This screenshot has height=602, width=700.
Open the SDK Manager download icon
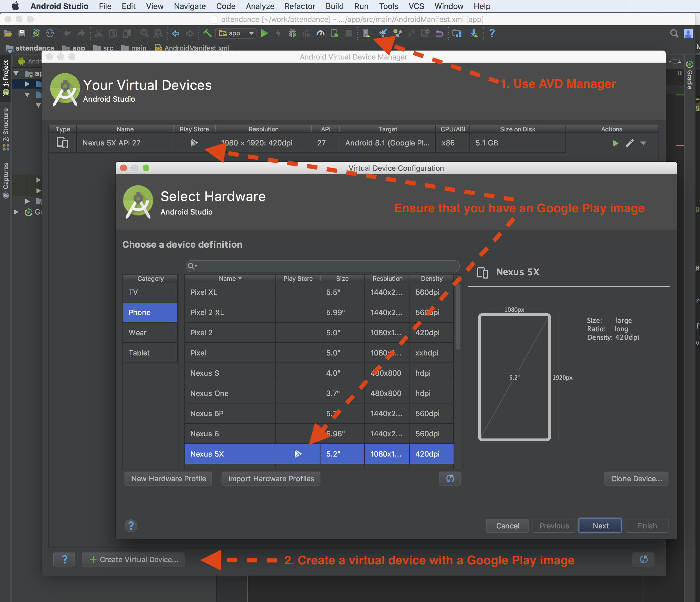[x=474, y=33]
